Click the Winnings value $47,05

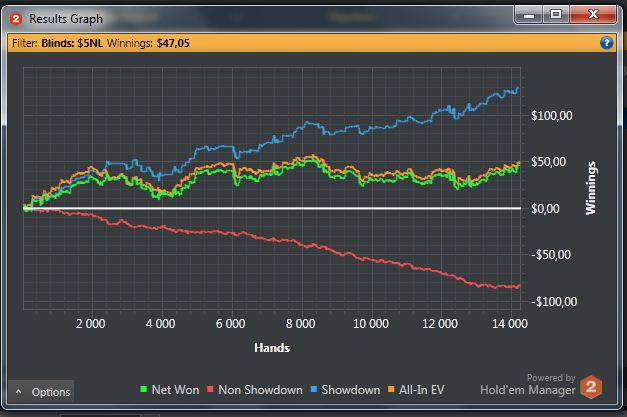click(x=173, y=43)
